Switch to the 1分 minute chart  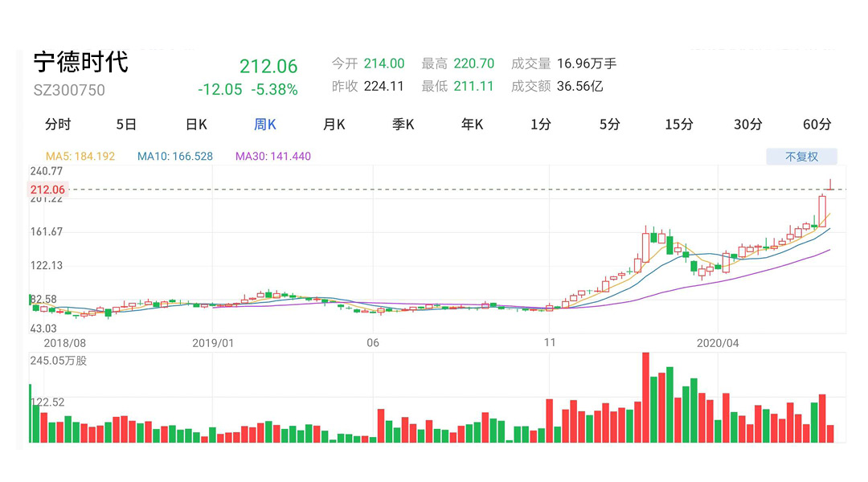tap(541, 125)
